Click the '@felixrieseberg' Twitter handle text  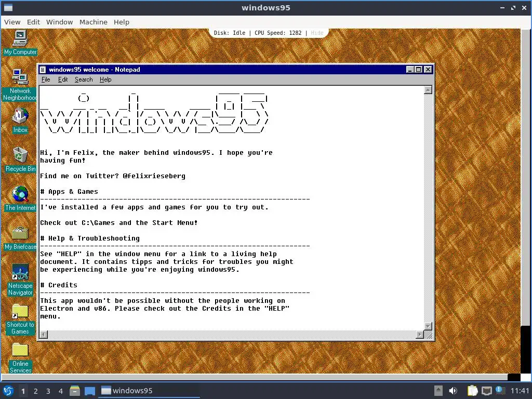154,176
